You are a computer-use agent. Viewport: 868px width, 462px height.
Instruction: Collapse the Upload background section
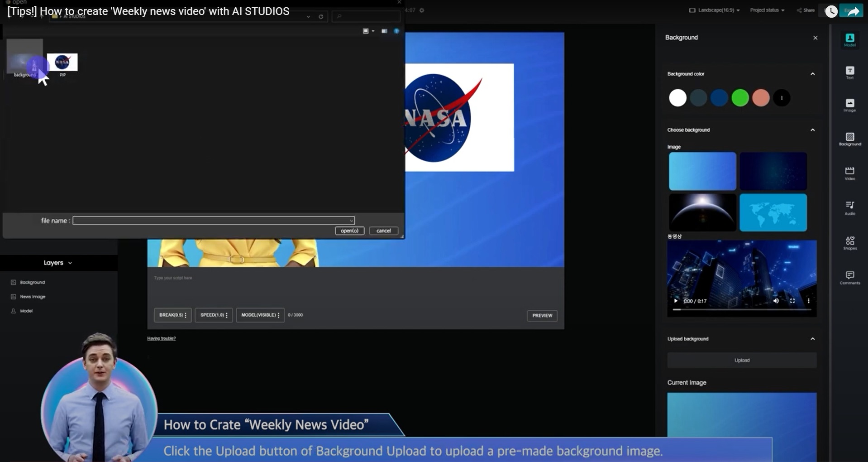[813, 339]
